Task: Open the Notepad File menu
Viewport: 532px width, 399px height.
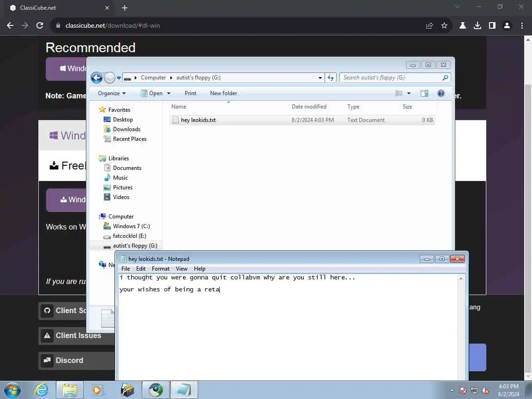Action: click(126, 269)
